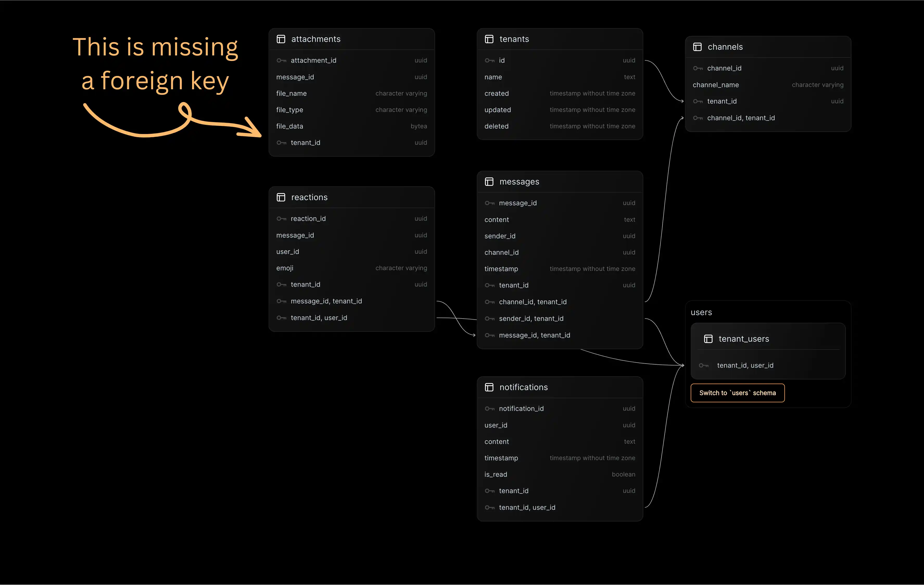Click channel_name row in channels table
Screen dimensions: 924x585
pos(716,85)
